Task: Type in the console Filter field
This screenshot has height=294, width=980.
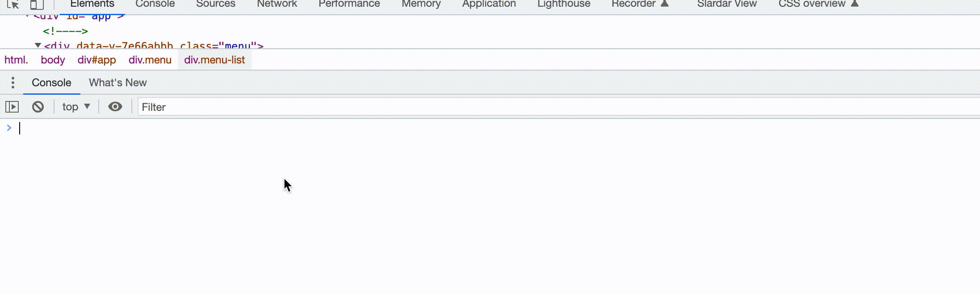Action: tap(536, 107)
